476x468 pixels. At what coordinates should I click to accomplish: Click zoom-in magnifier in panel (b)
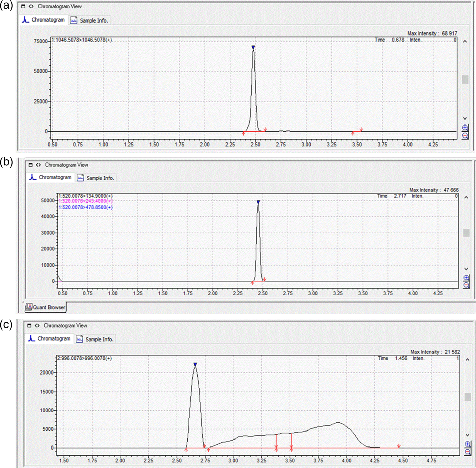click(x=466, y=278)
